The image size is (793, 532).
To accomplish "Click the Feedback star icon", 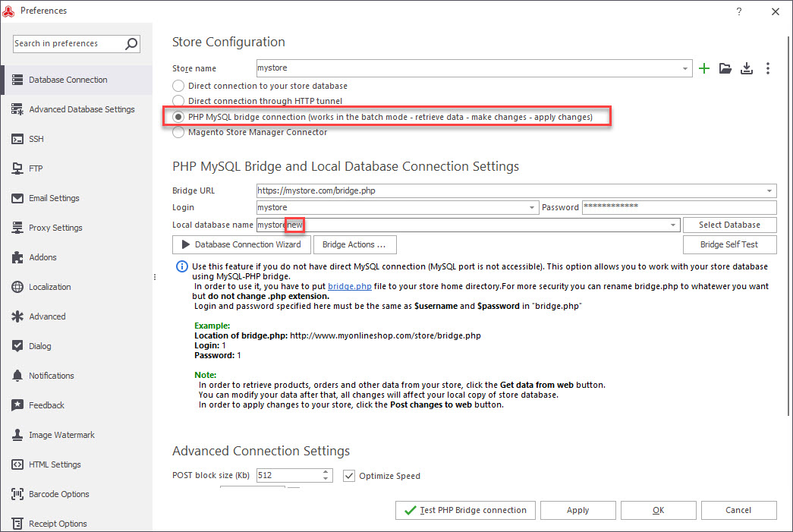I will (x=17, y=405).
